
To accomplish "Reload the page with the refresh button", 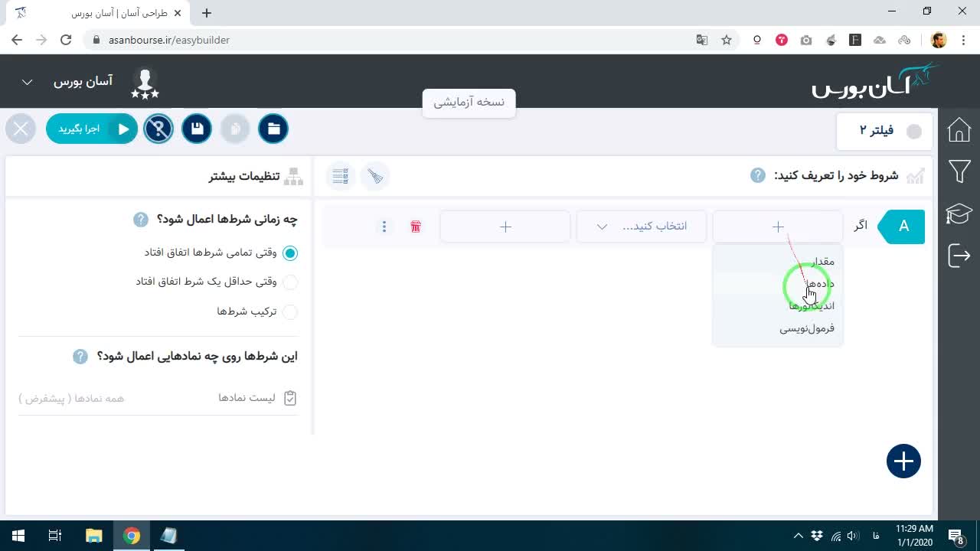I will (66, 40).
